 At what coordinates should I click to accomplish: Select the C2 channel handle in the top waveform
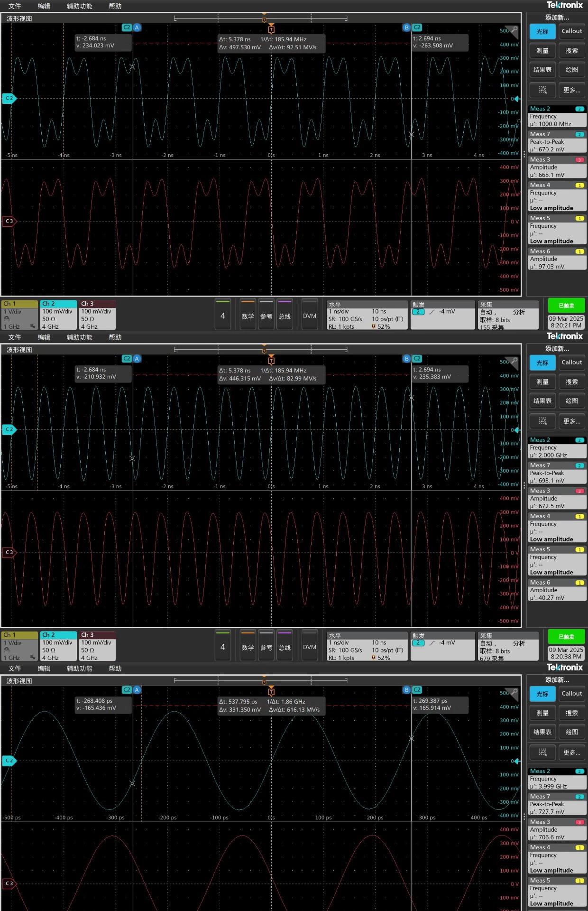pos(9,98)
